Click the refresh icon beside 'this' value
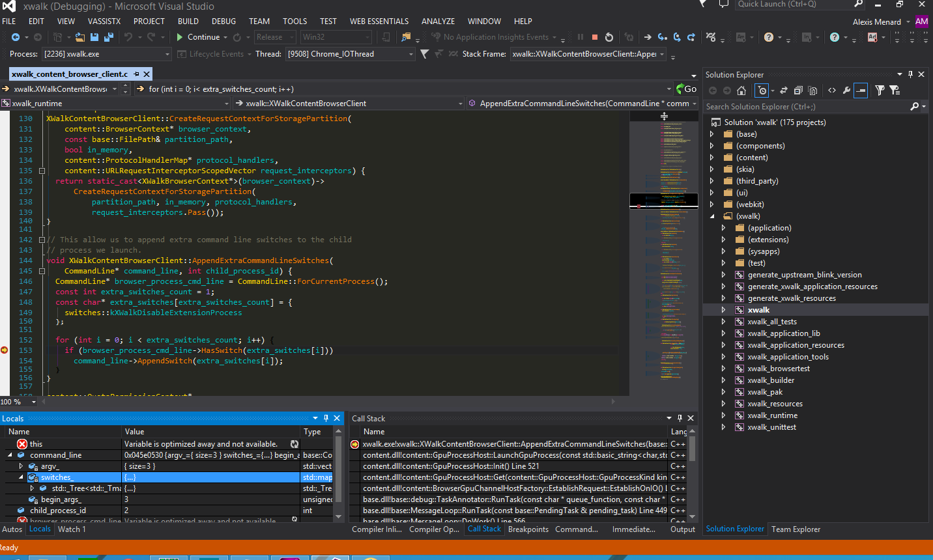This screenshot has height=560, width=933. pyautogui.click(x=294, y=444)
